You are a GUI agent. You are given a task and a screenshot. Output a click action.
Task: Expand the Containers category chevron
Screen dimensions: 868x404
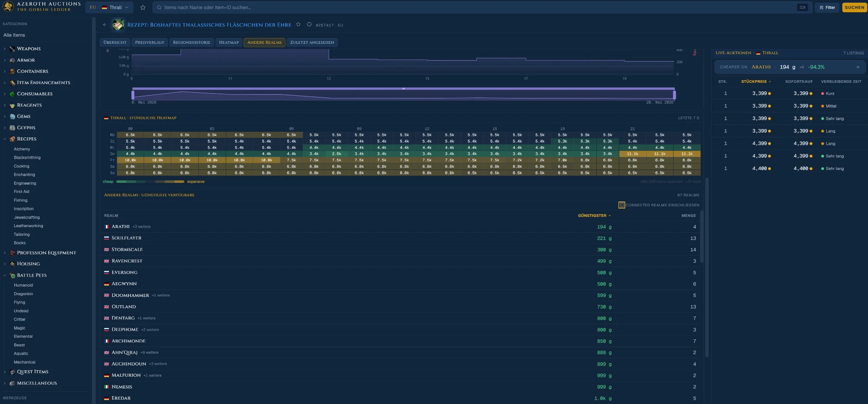tap(5, 72)
